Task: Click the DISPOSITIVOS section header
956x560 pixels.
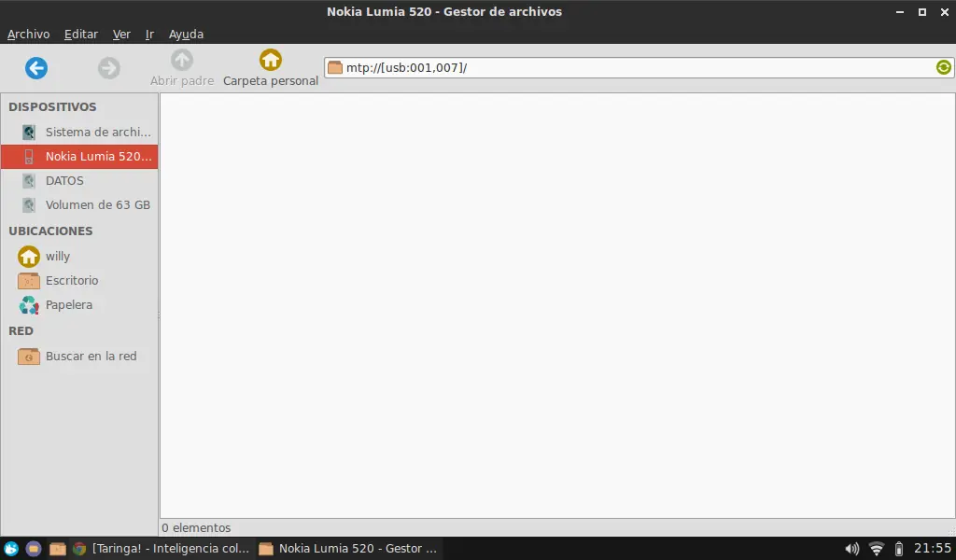Action: (52, 106)
